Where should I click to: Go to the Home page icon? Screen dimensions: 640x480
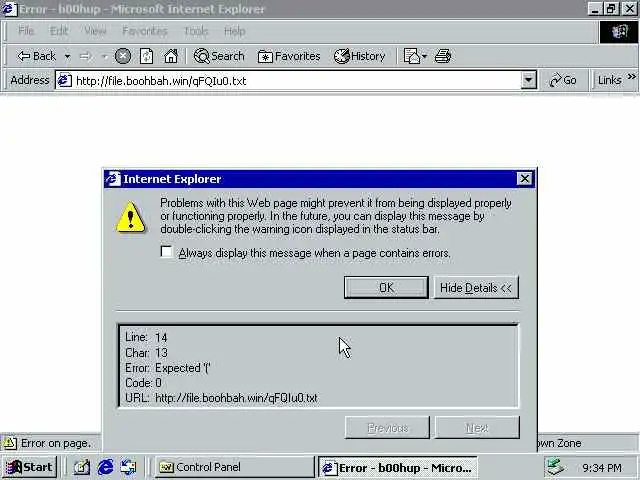pyautogui.click(x=171, y=56)
